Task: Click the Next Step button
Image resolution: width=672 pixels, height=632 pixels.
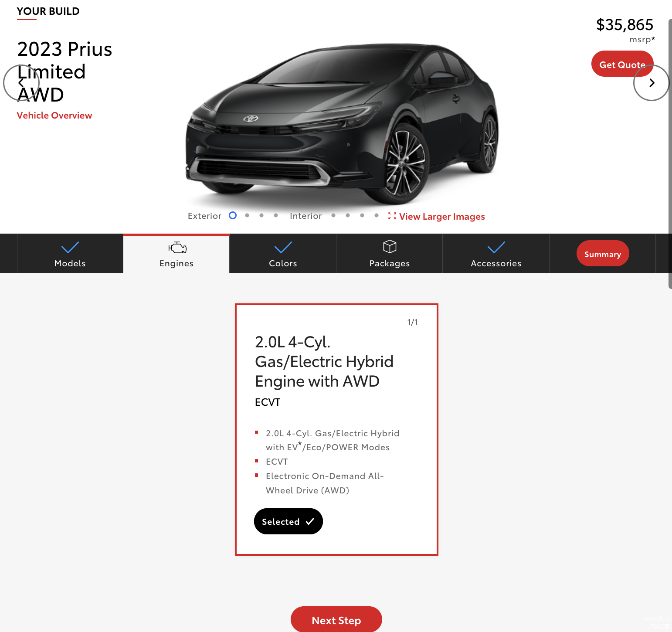Action: 336,620
